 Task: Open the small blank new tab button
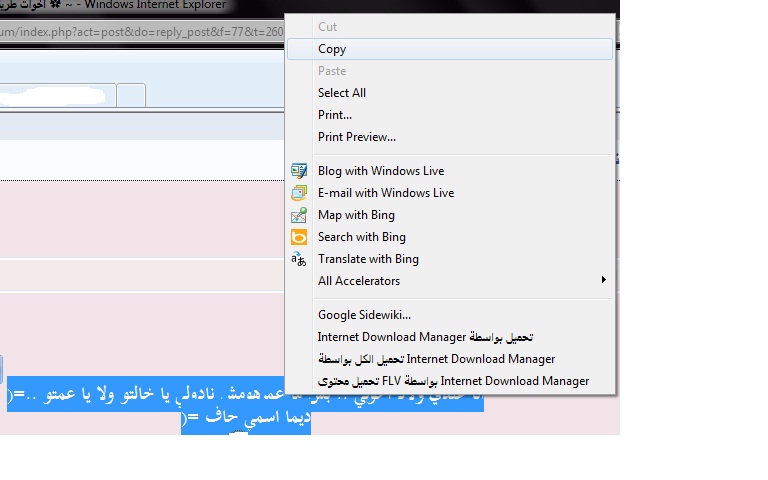pos(131,95)
